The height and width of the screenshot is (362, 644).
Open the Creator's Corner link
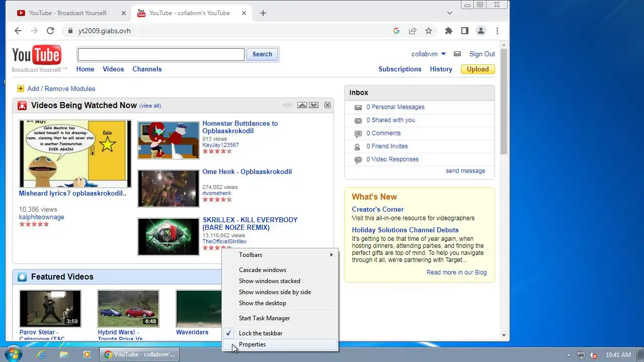(x=378, y=209)
